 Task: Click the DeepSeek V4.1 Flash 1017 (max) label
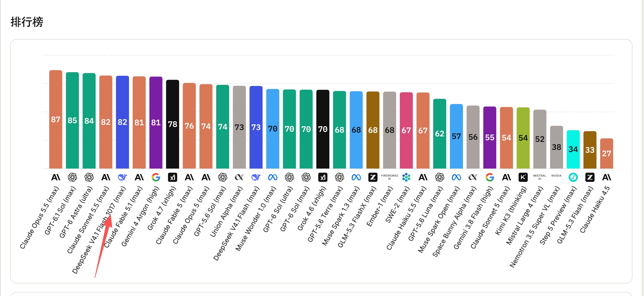click(x=99, y=230)
